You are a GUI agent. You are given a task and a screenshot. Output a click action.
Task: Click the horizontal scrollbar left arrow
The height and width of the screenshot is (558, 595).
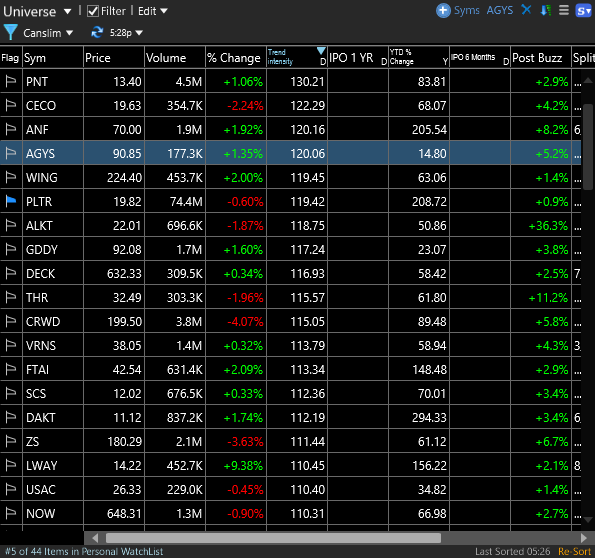coord(95,538)
